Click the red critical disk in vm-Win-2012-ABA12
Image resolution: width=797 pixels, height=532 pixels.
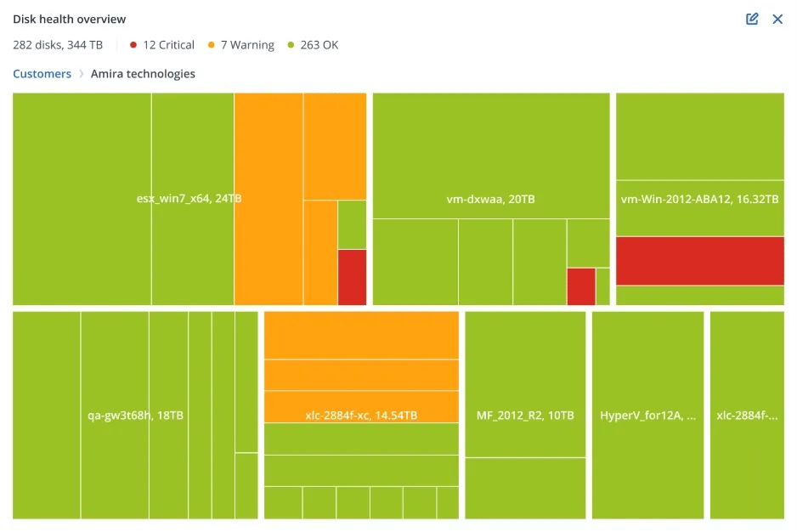(x=699, y=260)
